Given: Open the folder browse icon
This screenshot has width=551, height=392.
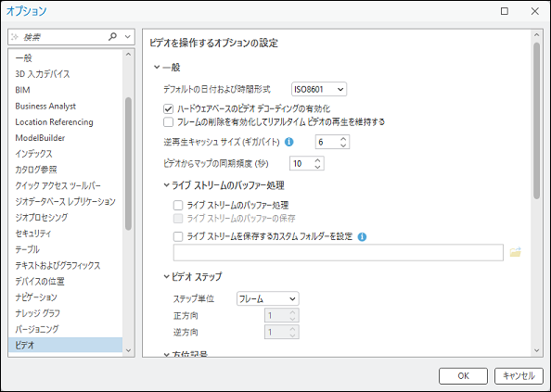Looking at the screenshot, I should coord(515,252).
